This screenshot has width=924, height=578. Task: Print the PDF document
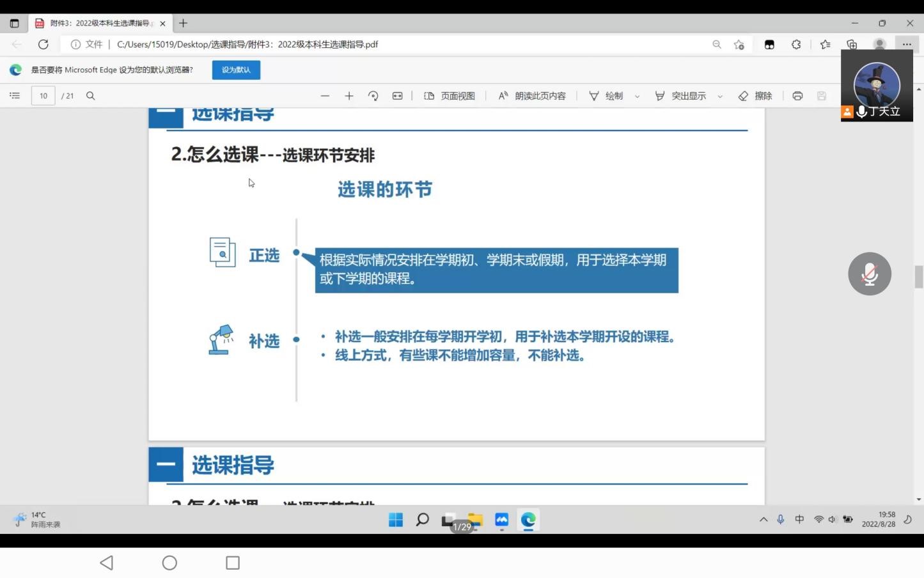click(797, 96)
